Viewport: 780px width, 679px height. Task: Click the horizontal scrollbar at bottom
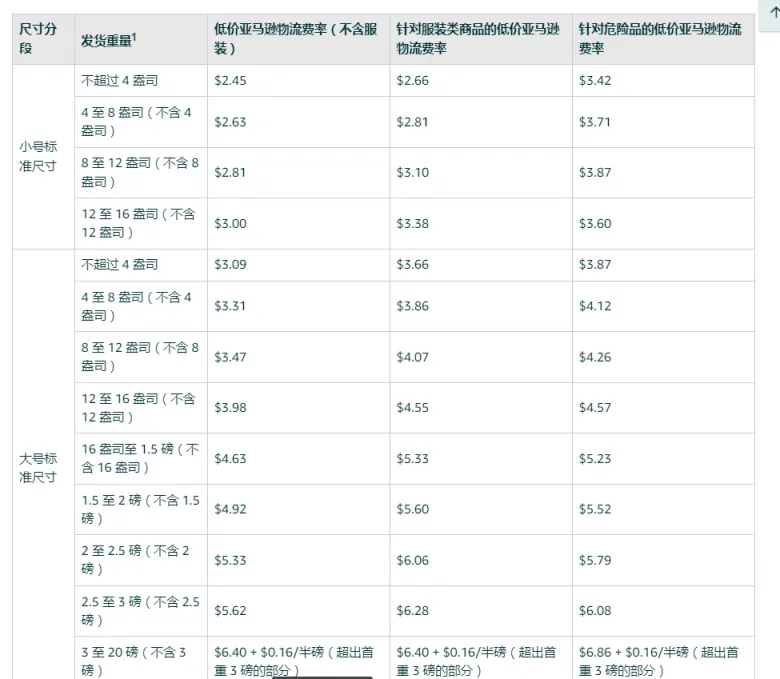coord(322,677)
